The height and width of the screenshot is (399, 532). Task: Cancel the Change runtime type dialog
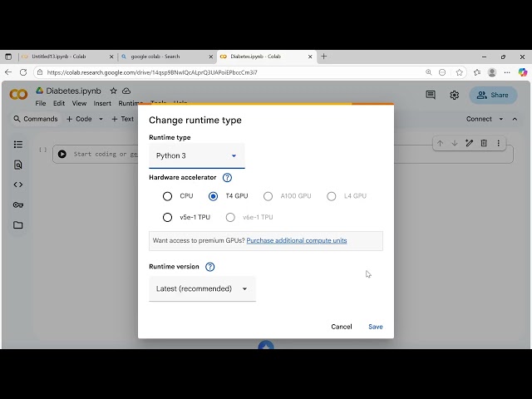pyautogui.click(x=342, y=327)
